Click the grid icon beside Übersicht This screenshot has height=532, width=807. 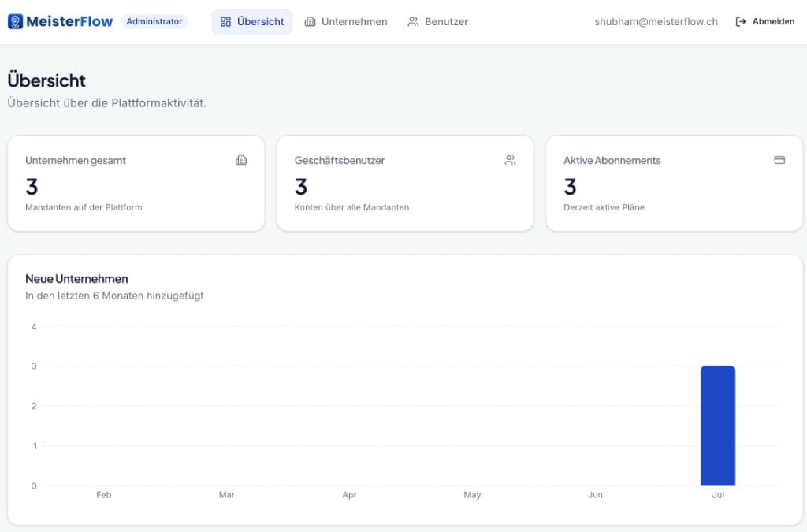pyautogui.click(x=225, y=21)
